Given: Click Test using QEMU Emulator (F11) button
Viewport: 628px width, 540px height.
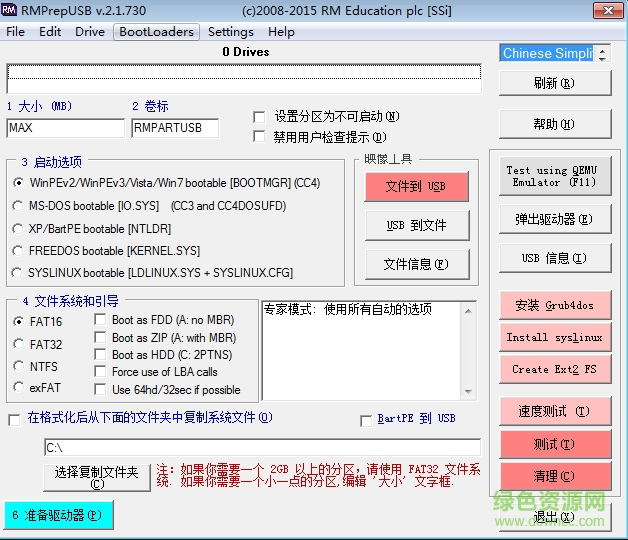Looking at the screenshot, I should [555, 176].
